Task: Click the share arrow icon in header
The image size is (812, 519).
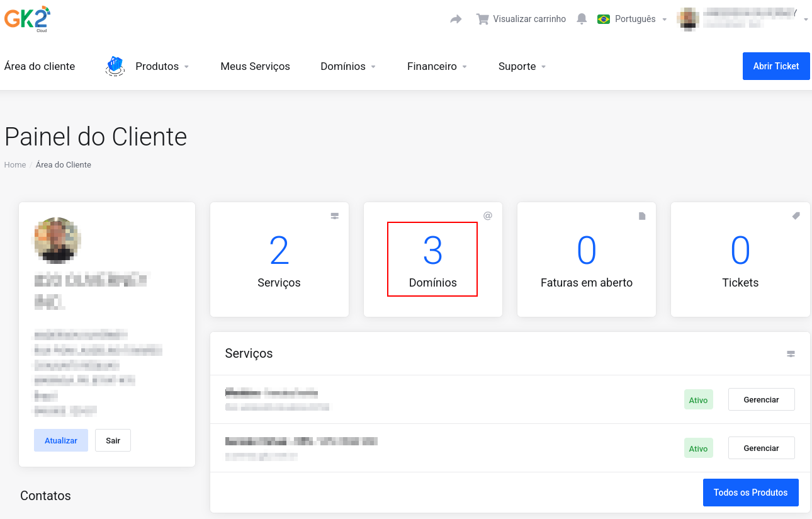Action: 456,20
